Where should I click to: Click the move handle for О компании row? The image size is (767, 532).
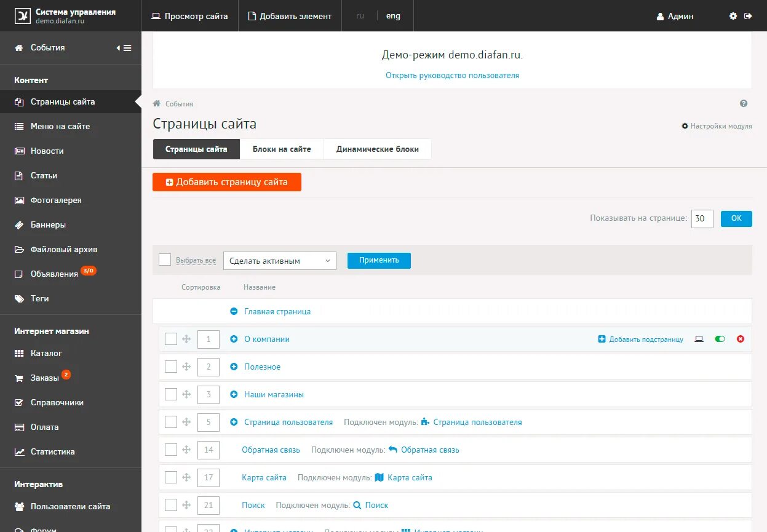186,339
